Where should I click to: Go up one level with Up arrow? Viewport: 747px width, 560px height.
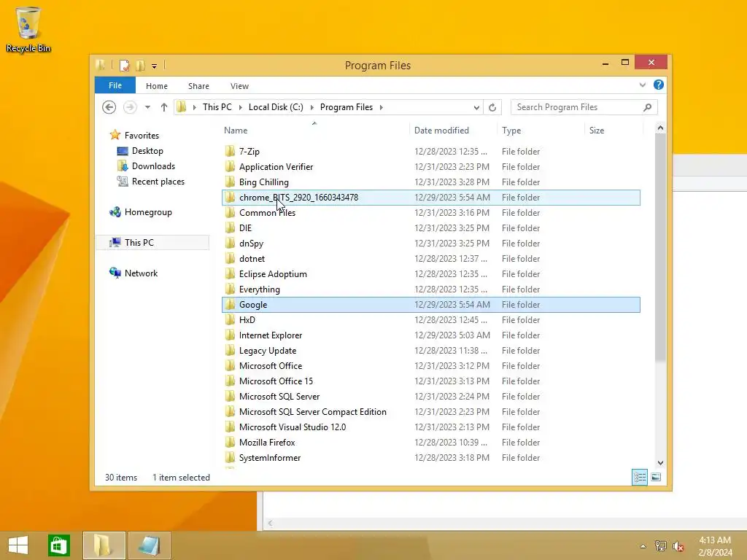click(x=164, y=107)
